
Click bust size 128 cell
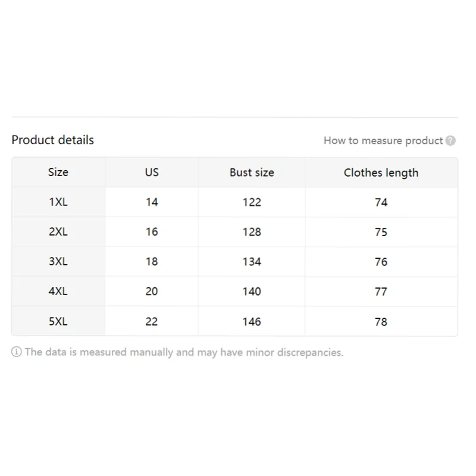(x=252, y=231)
